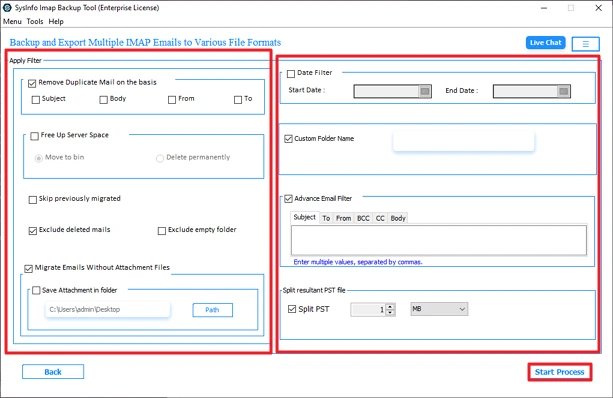Click the End Date input field

tap(525, 91)
